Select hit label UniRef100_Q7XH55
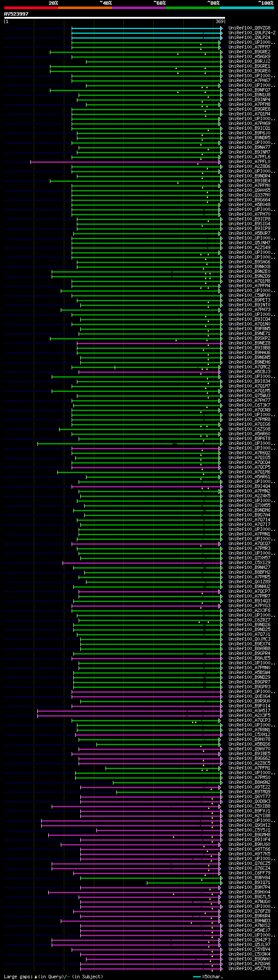 pos(249,506)
